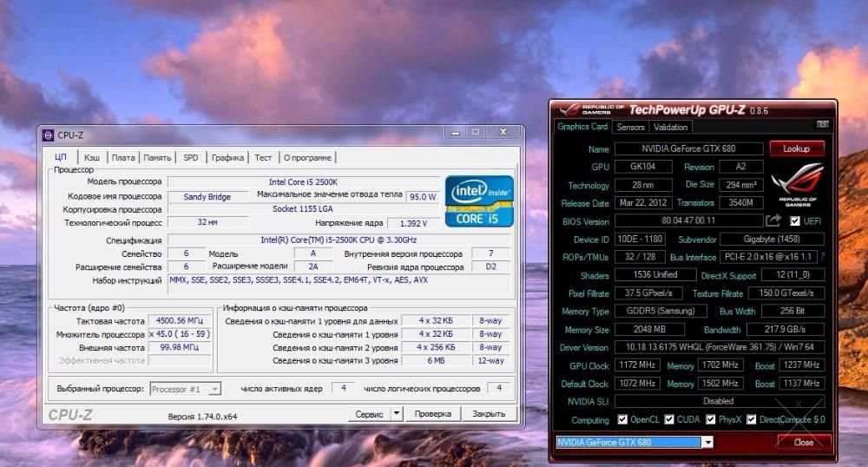Click the 4500.56 МГц clock value

(x=180, y=320)
